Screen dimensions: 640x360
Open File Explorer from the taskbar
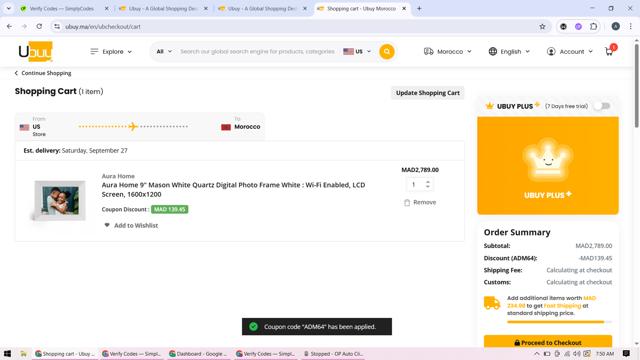pyautogui.click(x=24, y=353)
